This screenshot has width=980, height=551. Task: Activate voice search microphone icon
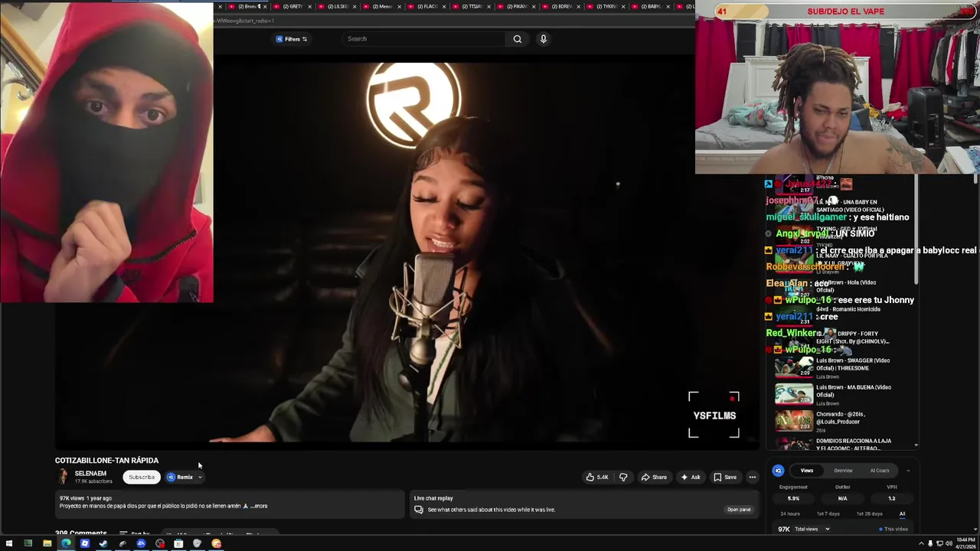click(544, 39)
